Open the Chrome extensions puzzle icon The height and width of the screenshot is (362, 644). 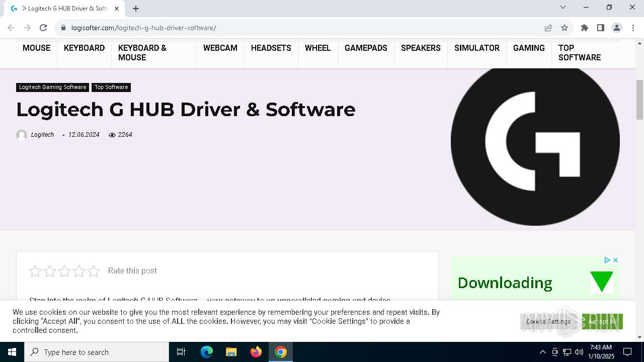585,28
